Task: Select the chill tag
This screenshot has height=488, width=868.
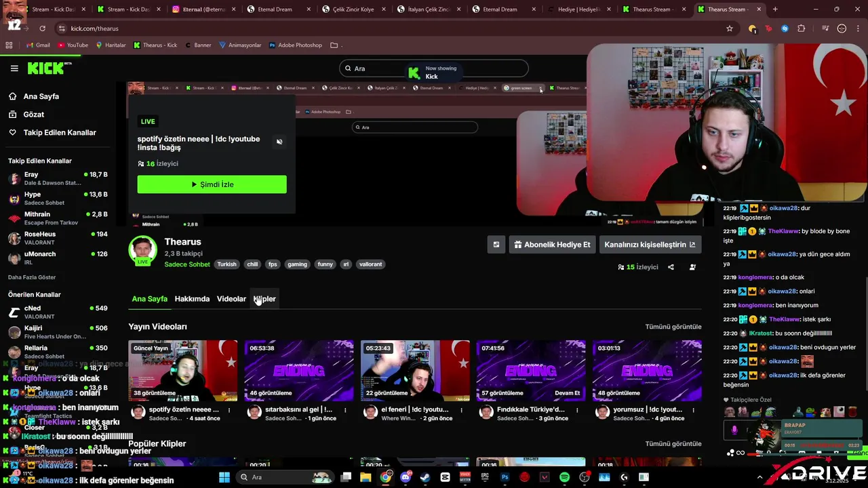Action: [x=252, y=264]
